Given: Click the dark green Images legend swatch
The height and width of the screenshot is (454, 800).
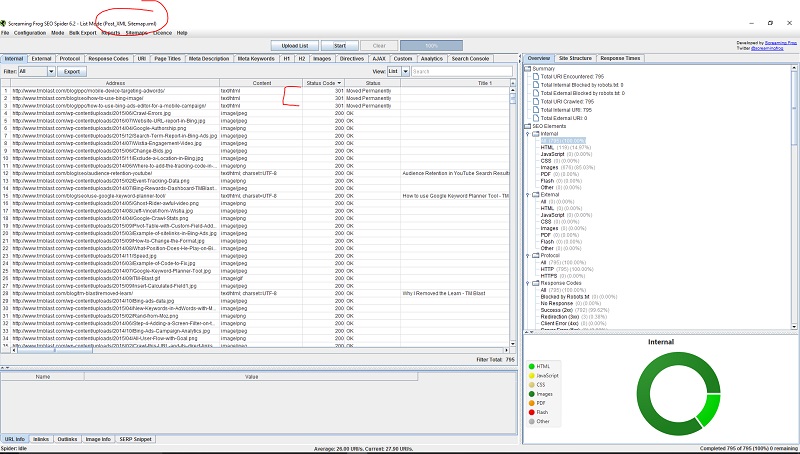Looking at the screenshot, I should point(532,394).
